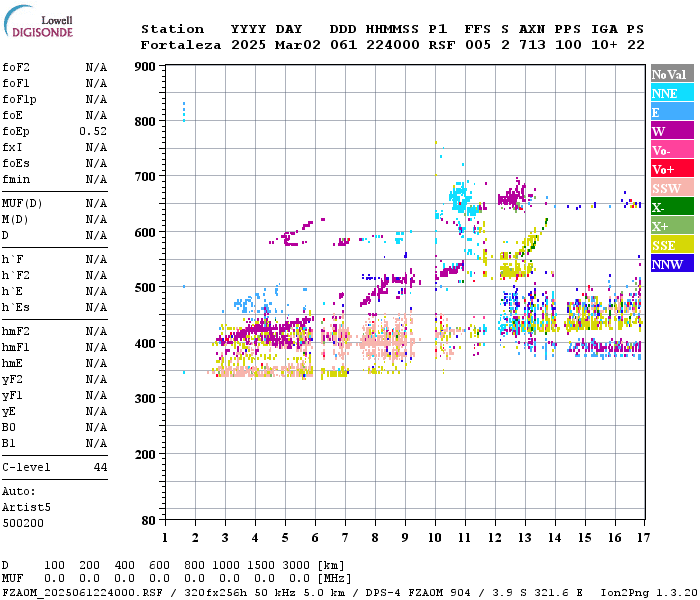700x600 pixels.
Task: Click the yF1 parameter label
Action: [x=12, y=396]
